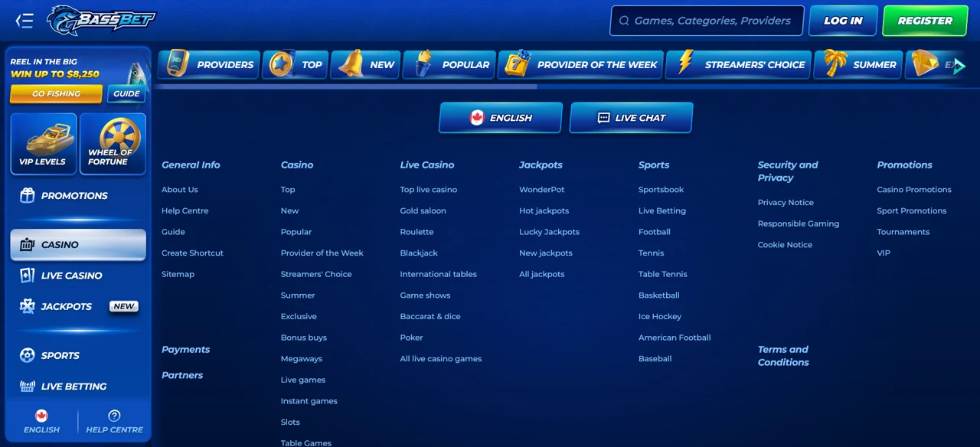
Task: Open the Megaways link
Action: pos(301,358)
